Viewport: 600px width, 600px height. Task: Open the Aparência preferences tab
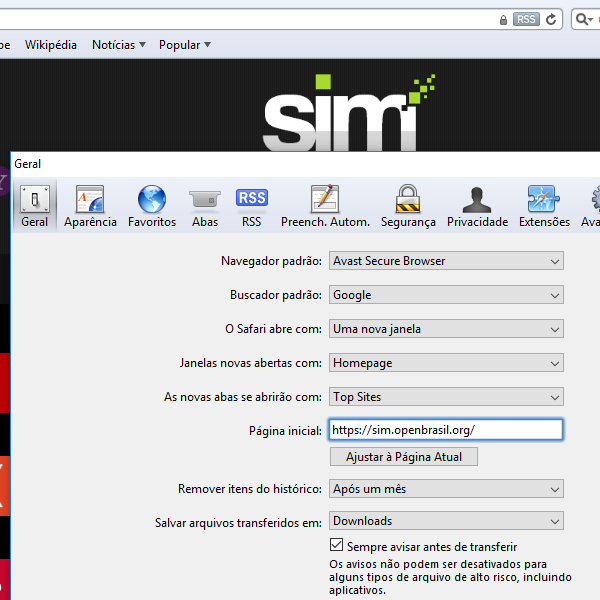(x=90, y=205)
